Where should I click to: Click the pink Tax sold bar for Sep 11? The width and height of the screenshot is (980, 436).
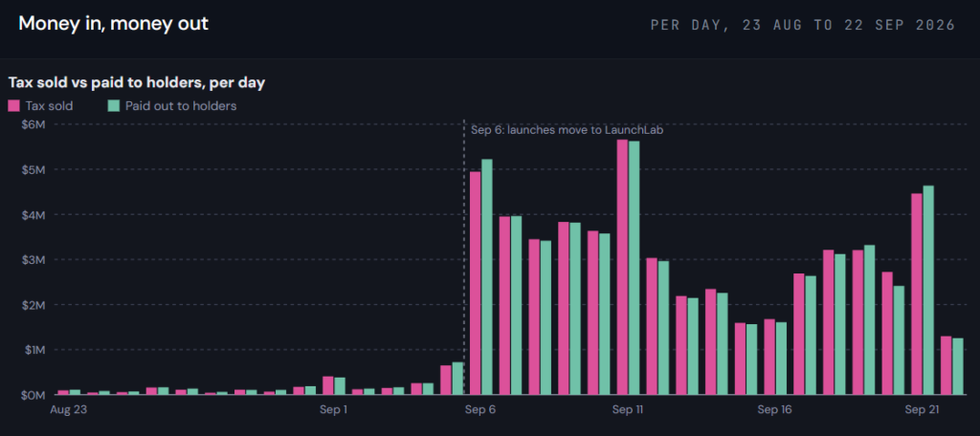(x=622, y=268)
